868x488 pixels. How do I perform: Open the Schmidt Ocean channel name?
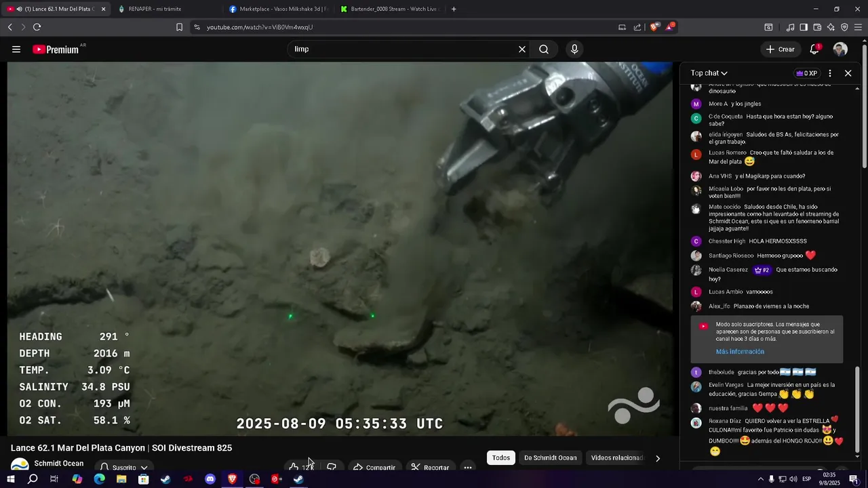[x=59, y=464]
